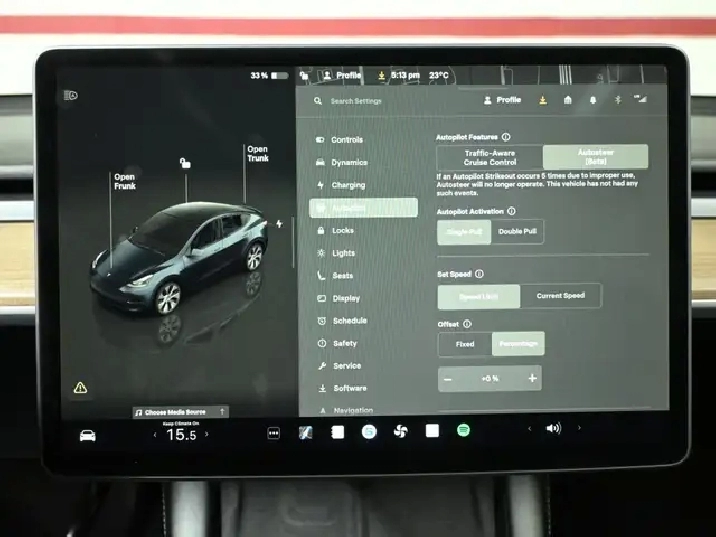Tap the yellow warning triangle alert

pos(80,387)
